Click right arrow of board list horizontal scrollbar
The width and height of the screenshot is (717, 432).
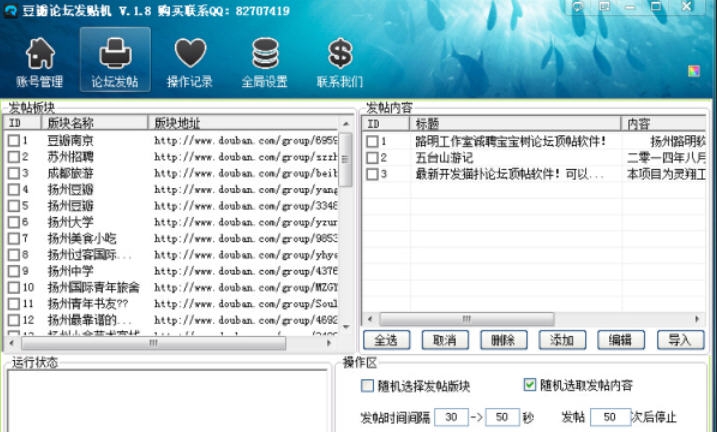click(329, 343)
